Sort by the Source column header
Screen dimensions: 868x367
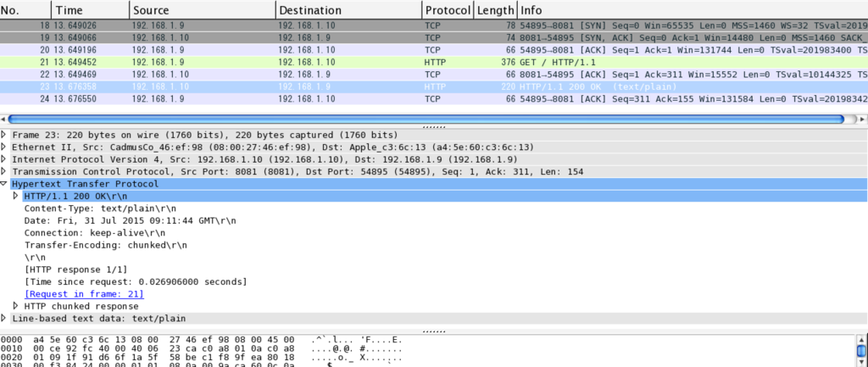(x=203, y=10)
